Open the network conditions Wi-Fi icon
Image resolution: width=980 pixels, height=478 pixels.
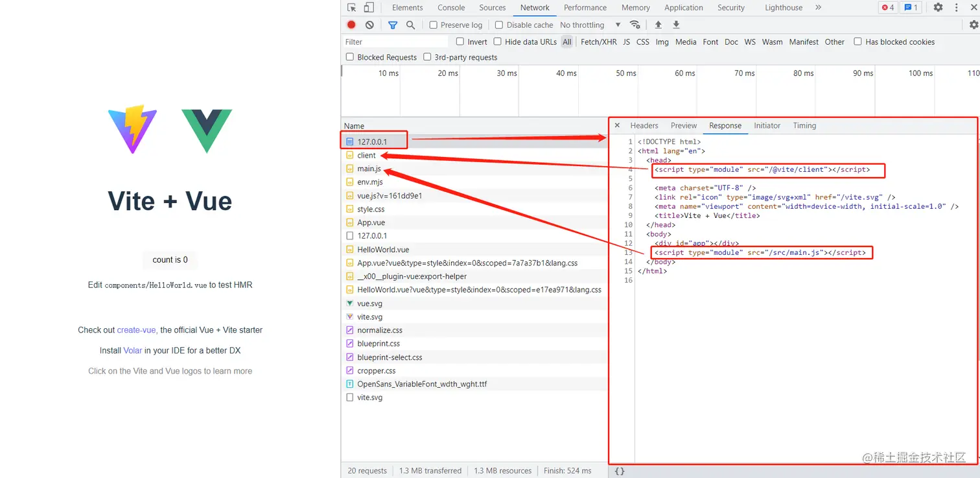[635, 25]
